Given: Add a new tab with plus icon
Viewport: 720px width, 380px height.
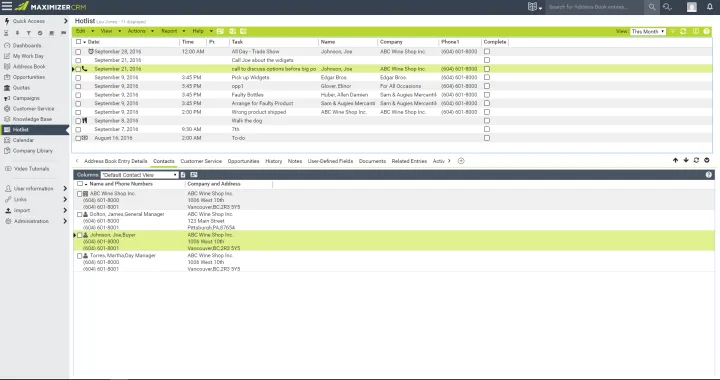Looking at the screenshot, I should pos(461,161).
